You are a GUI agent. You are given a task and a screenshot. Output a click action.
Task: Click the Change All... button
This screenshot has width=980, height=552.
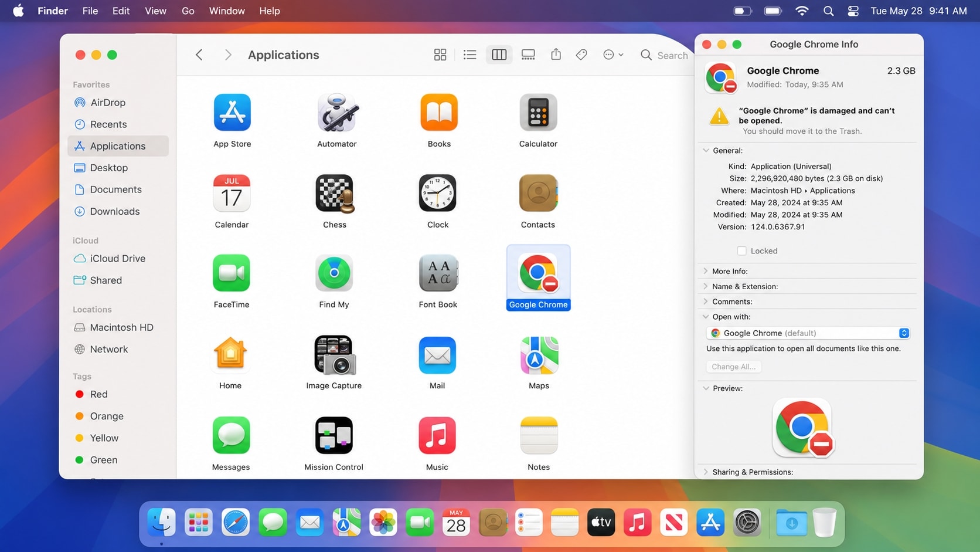coord(733,367)
